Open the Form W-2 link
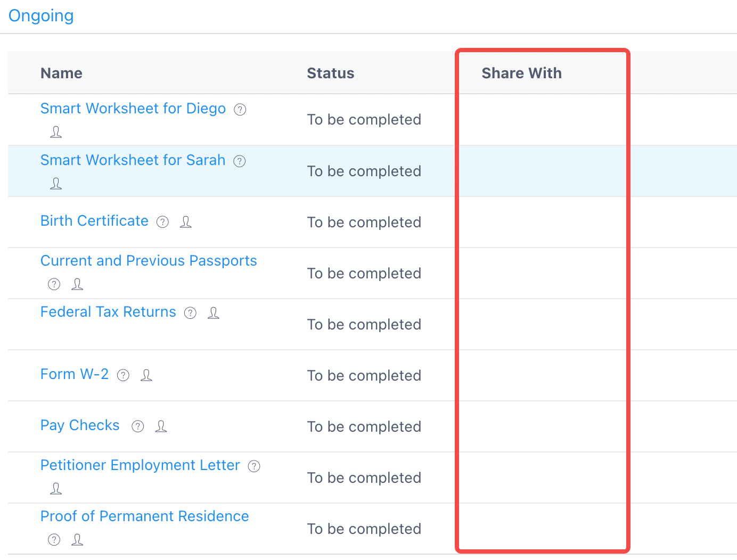Screen dimensions: 737x560 [x=75, y=374]
